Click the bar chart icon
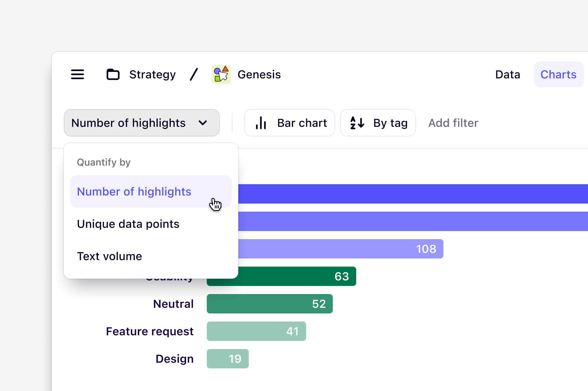 click(x=261, y=123)
